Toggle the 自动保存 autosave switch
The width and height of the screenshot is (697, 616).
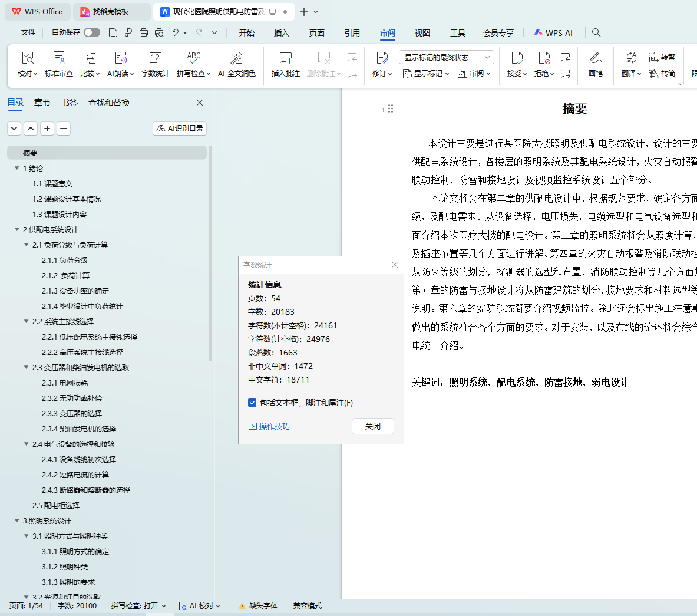point(92,32)
